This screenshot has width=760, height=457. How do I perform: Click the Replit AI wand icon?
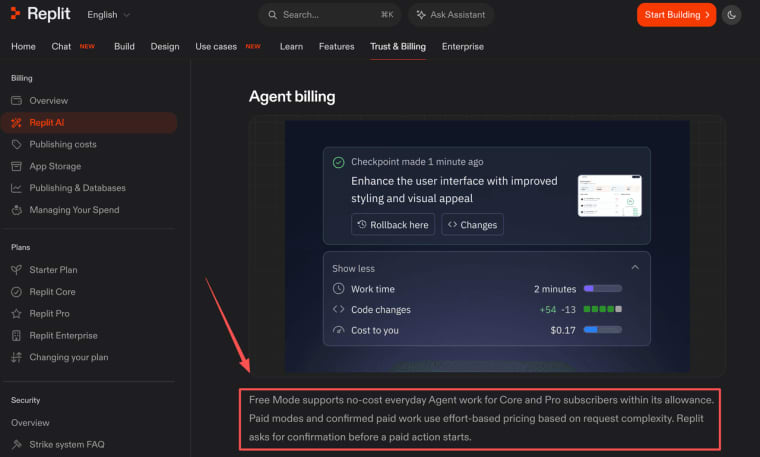point(16,123)
